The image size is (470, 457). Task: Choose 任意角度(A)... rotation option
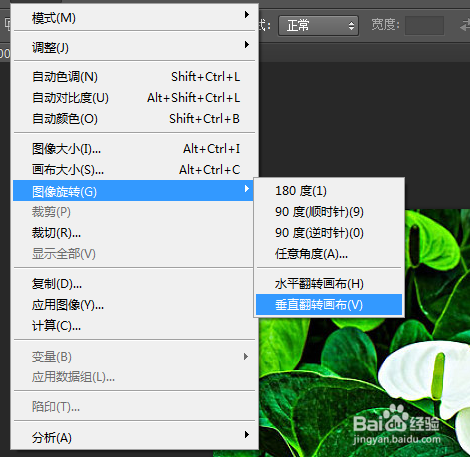[x=329, y=254]
